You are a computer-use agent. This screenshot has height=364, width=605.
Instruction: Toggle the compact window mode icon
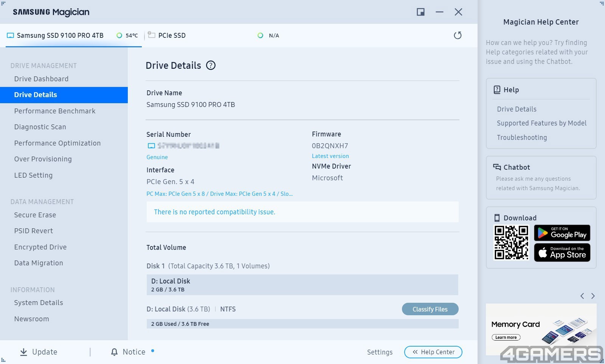click(x=420, y=12)
